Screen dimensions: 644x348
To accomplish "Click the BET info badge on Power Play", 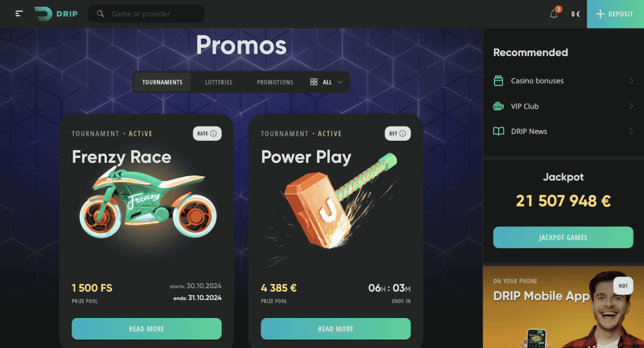I will pyautogui.click(x=397, y=133).
